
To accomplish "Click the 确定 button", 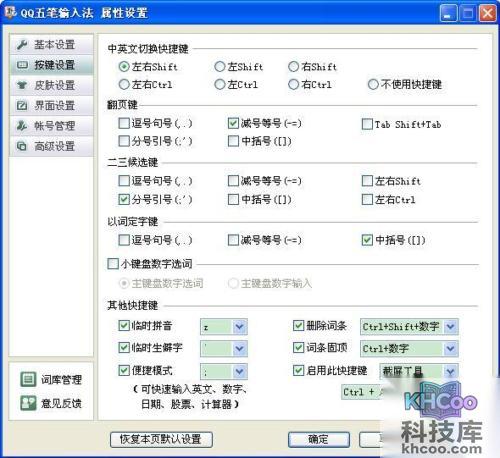I will 319,439.
